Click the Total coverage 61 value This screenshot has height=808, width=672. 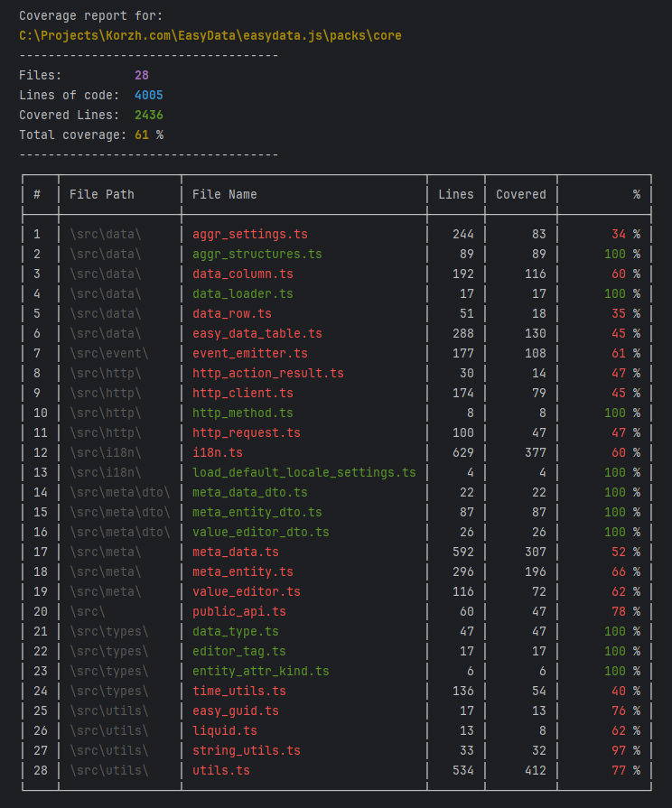[142, 135]
